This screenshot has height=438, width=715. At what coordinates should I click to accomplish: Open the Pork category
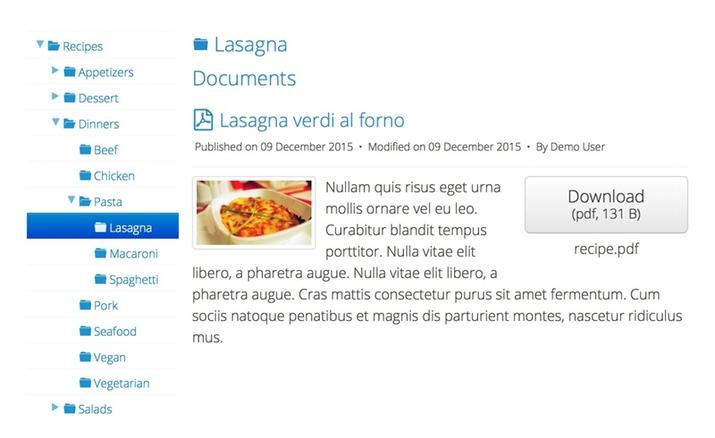pos(105,305)
